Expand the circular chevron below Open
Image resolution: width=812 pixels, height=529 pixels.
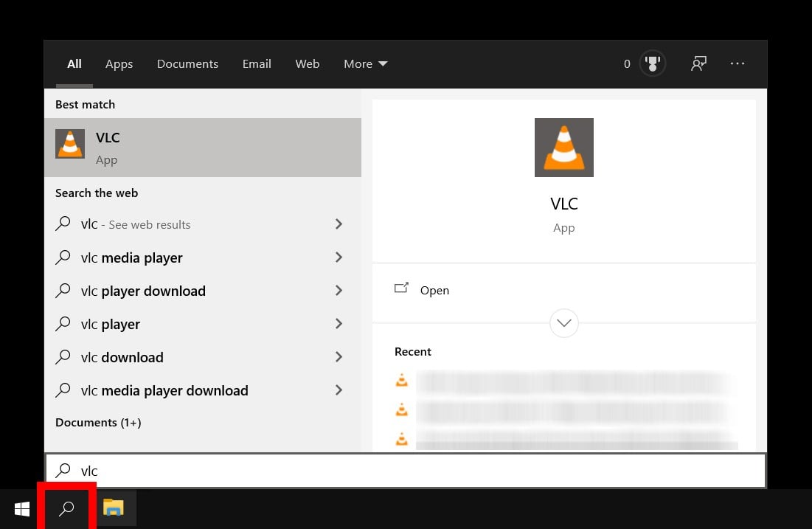pos(564,323)
